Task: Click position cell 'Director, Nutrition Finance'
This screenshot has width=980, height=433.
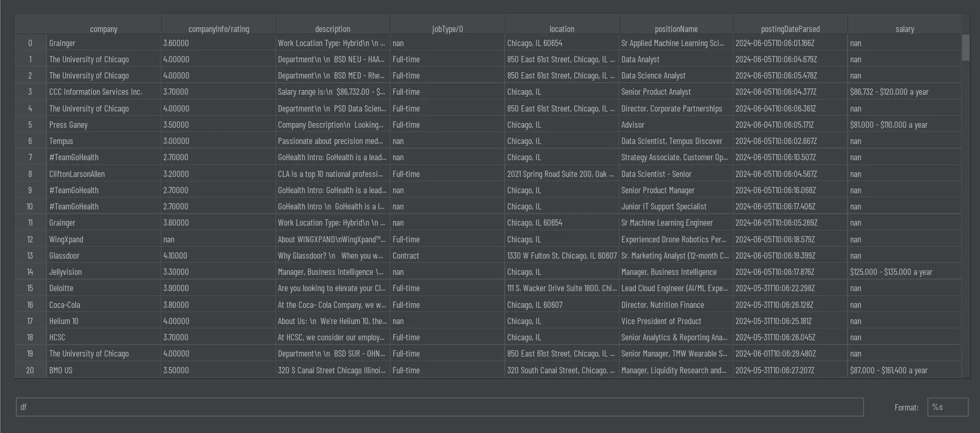Action: (x=676, y=305)
